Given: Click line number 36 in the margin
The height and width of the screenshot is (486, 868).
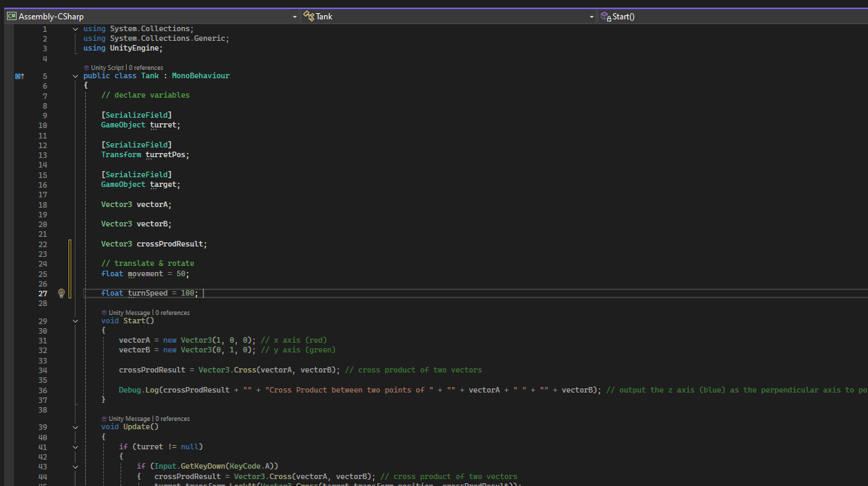Looking at the screenshot, I should pos(43,390).
